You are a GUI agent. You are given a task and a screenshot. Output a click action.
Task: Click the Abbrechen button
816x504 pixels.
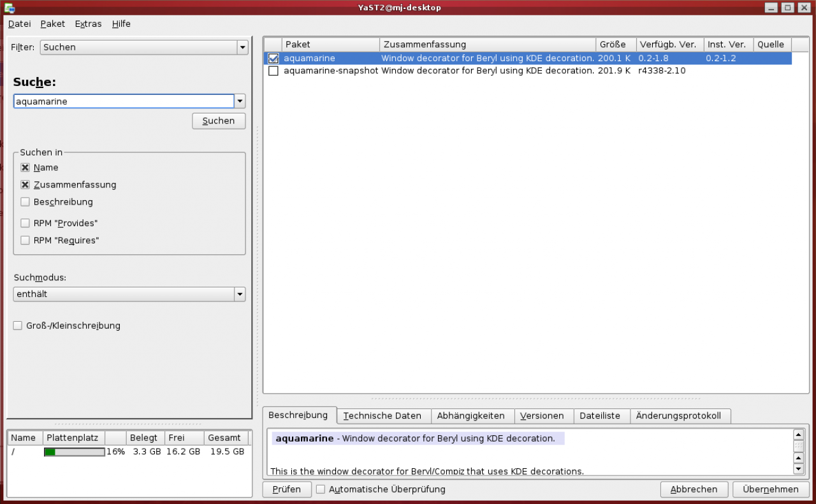(694, 489)
